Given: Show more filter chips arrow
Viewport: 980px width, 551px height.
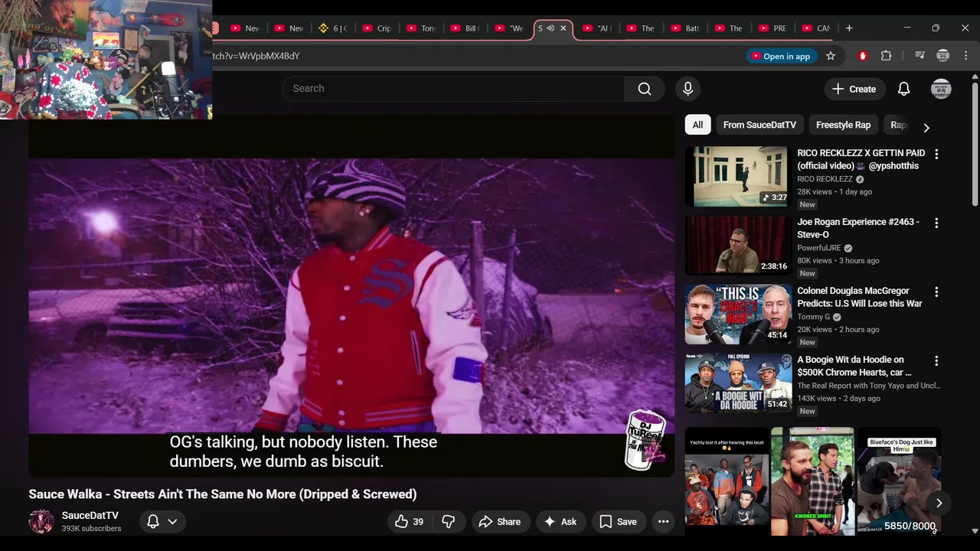Looking at the screenshot, I should tap(926, 127).
